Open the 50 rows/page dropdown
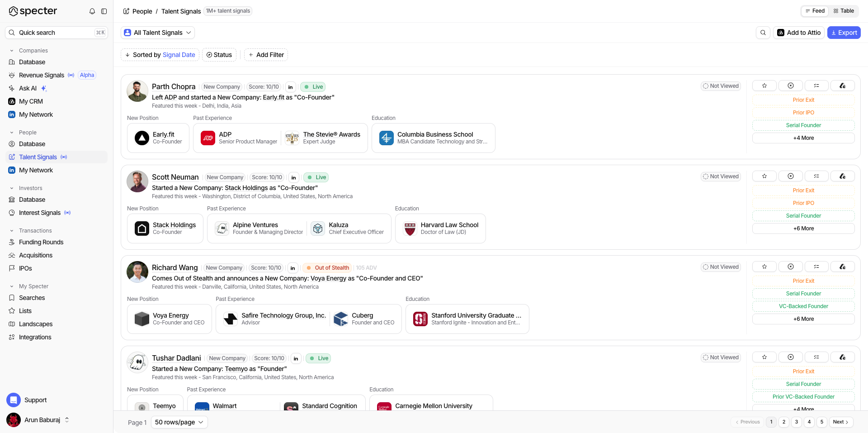 click(x=179, y=422)
